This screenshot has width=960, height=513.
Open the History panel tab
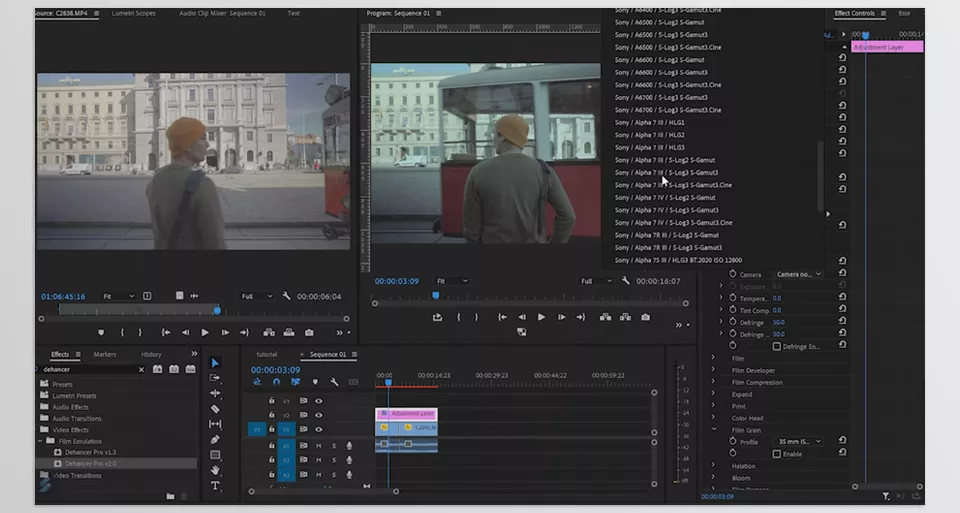pyautogui.click(x=151, y=354)
